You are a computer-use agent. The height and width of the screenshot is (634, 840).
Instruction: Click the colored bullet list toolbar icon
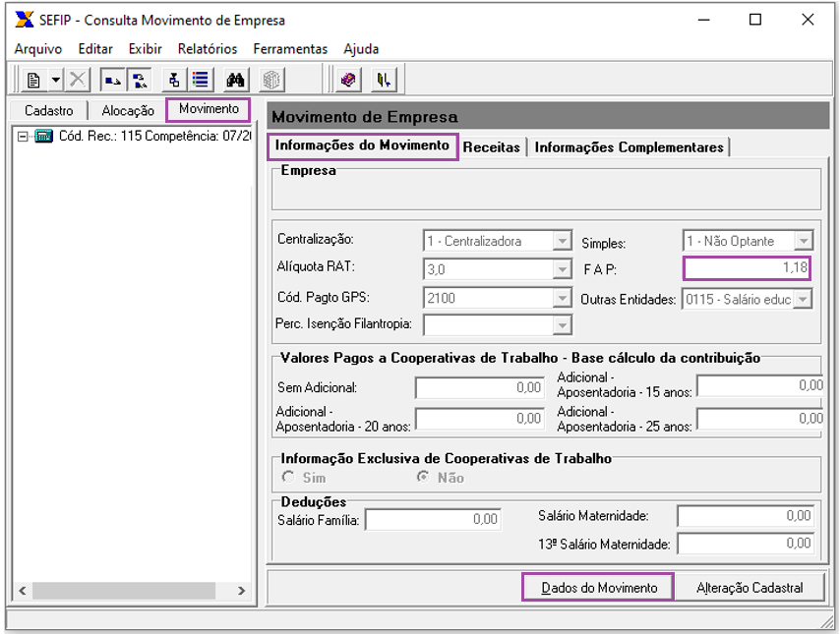[201, 81]
